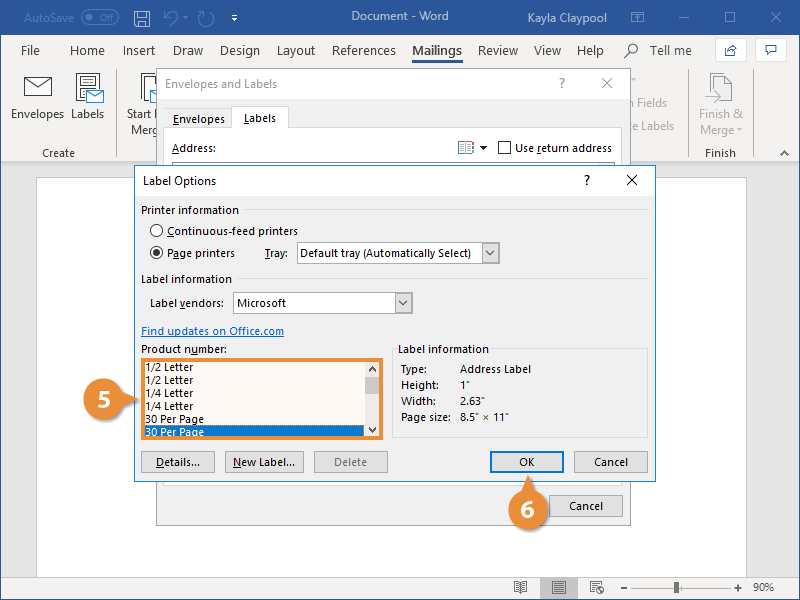Switch to the Envelopes tab in the dialog
This screenshot has height=600, width=800.
tap(198, 118)
